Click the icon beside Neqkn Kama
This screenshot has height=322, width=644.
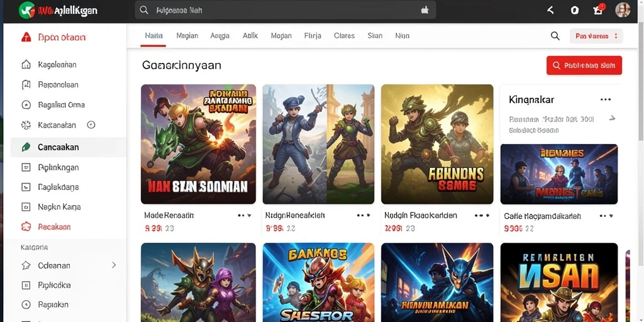pos(26,206)
